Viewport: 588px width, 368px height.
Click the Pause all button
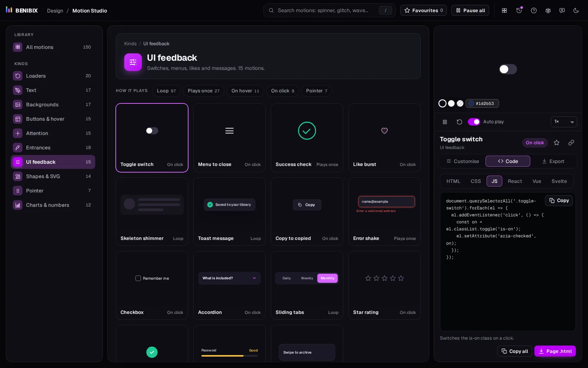(x=470, y=10)
